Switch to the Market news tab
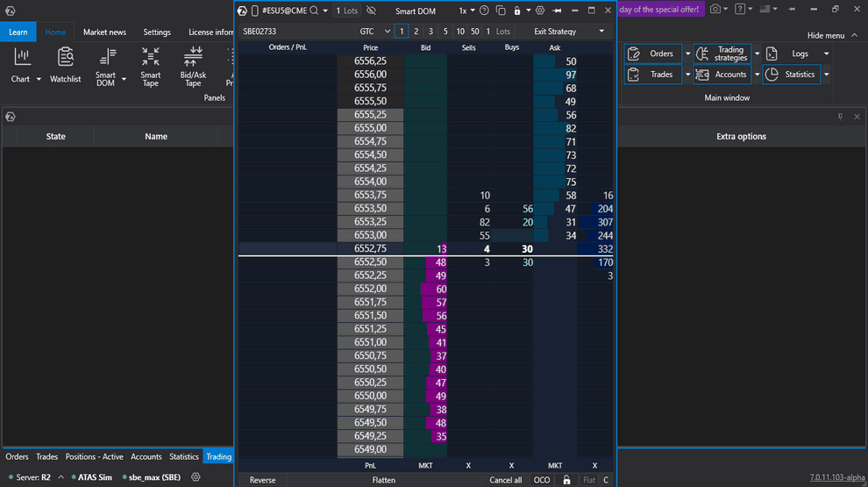 [x=104, y=32]
